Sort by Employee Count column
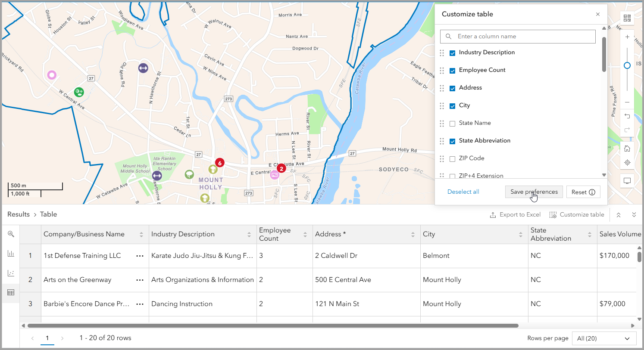This screenshot has width=644, height=350. pos(305,235)
